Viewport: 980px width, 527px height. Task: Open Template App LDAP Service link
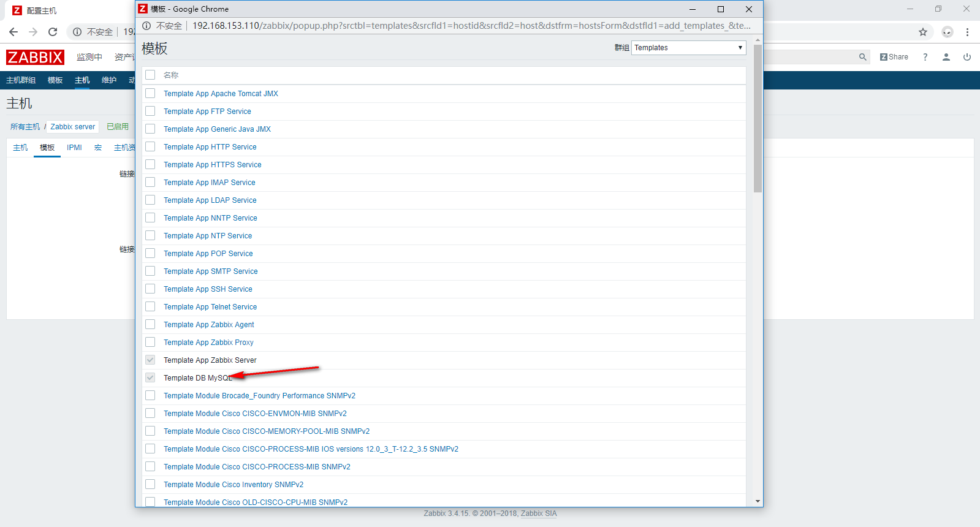pyautogui.click(x=210, y=200)
